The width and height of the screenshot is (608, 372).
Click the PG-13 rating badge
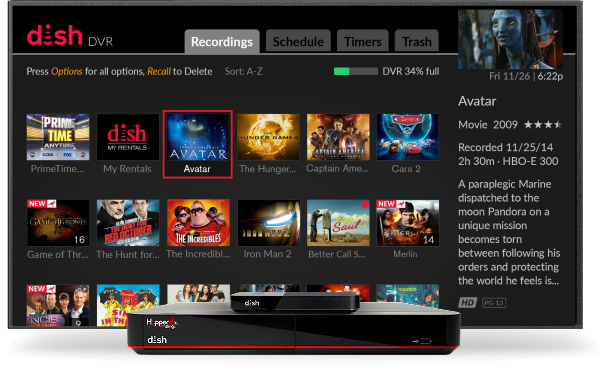tap(494, 303)
